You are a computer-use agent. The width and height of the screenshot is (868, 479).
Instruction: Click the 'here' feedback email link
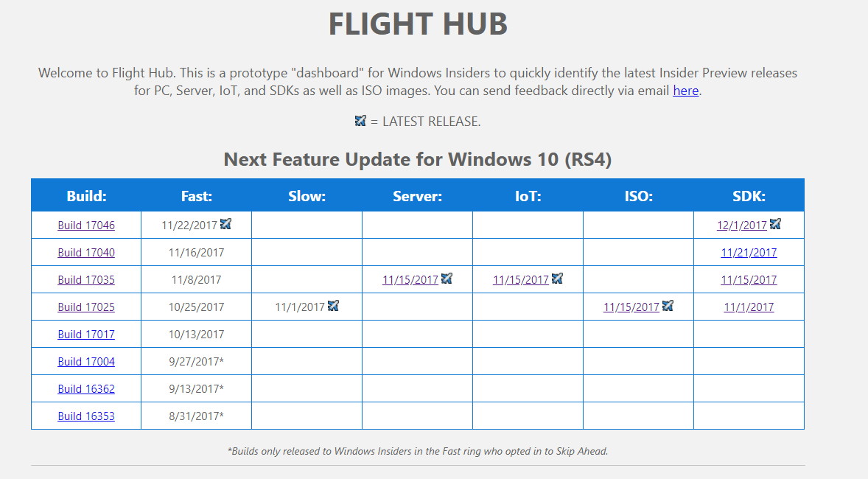pyautogui.click(x=686, y=90)
